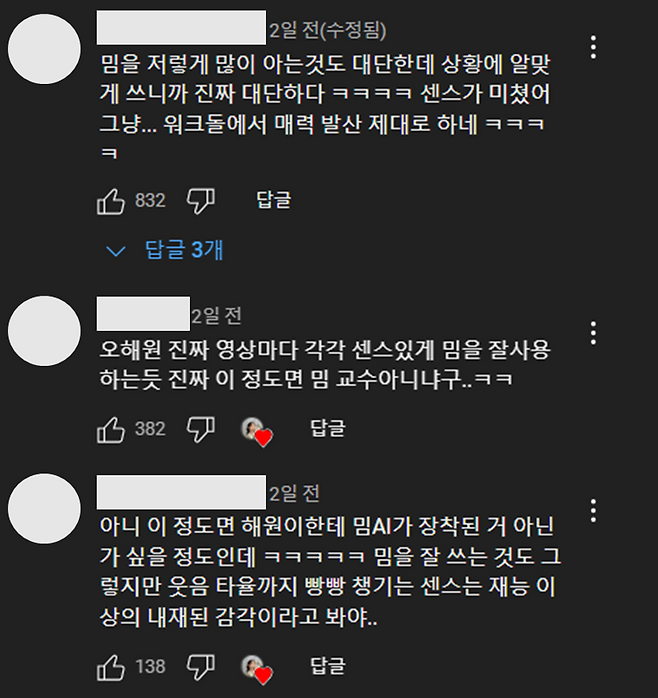Dislike the comment with 832 likes
The image size is (658, 698).
click(201, 201)
